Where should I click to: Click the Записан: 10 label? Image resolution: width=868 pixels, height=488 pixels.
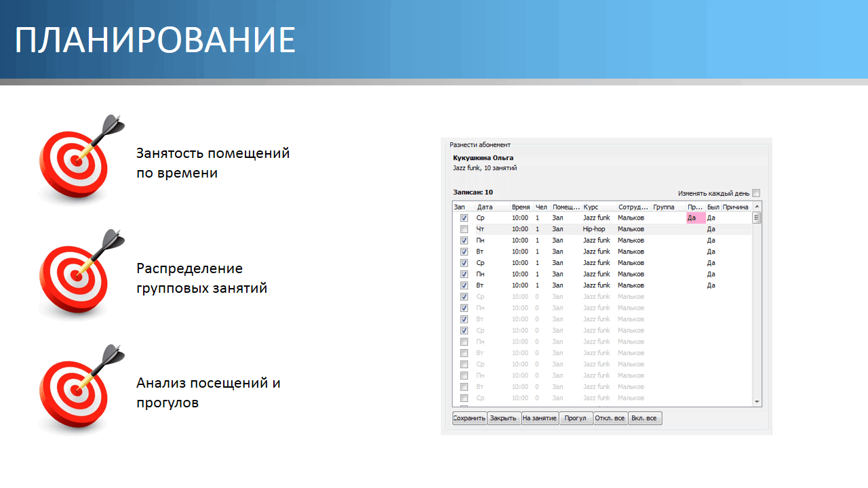click(473, 192)
